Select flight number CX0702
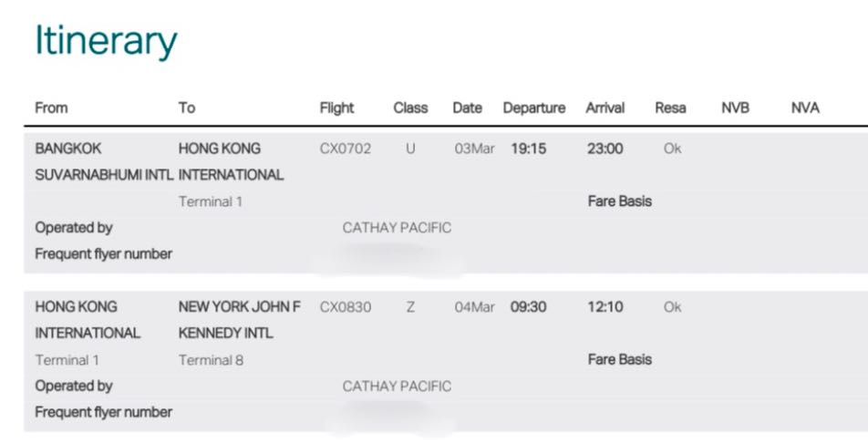 pos(346,149)
